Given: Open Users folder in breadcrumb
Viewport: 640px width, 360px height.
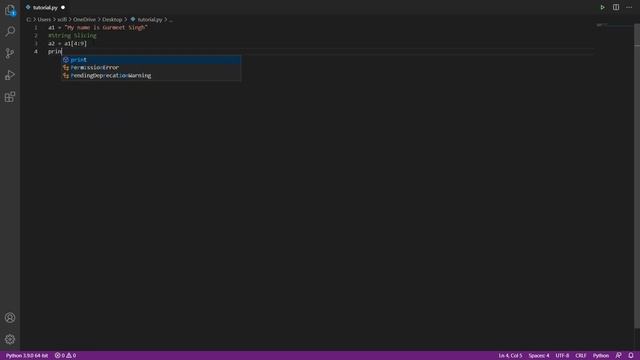Looking at the screenshot, I should tap(44, 20).
